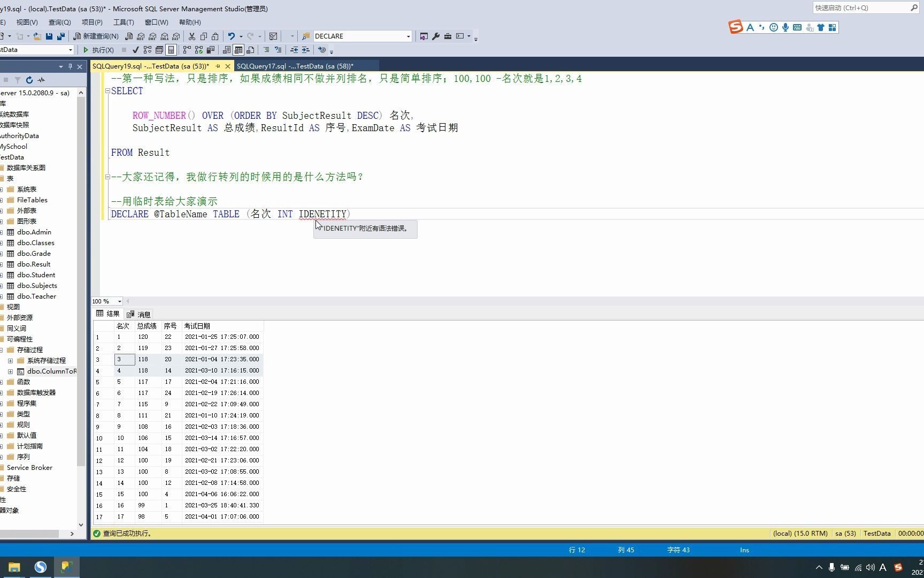
Task: Open the 工具(T) menu
Action: 124,22
